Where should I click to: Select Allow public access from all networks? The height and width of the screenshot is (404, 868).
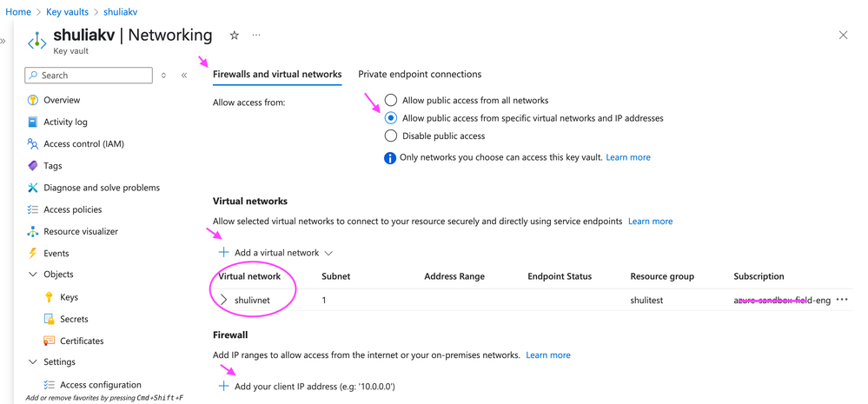[391, 100]
